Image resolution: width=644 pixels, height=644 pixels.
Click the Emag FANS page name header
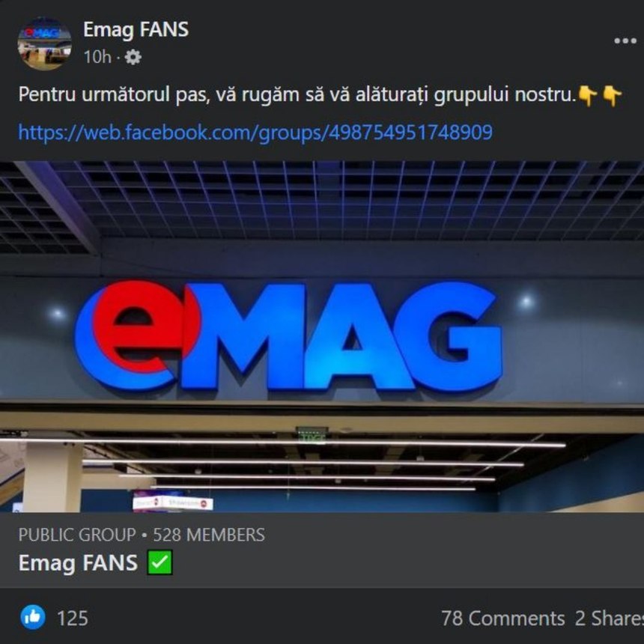coord(136,29)
